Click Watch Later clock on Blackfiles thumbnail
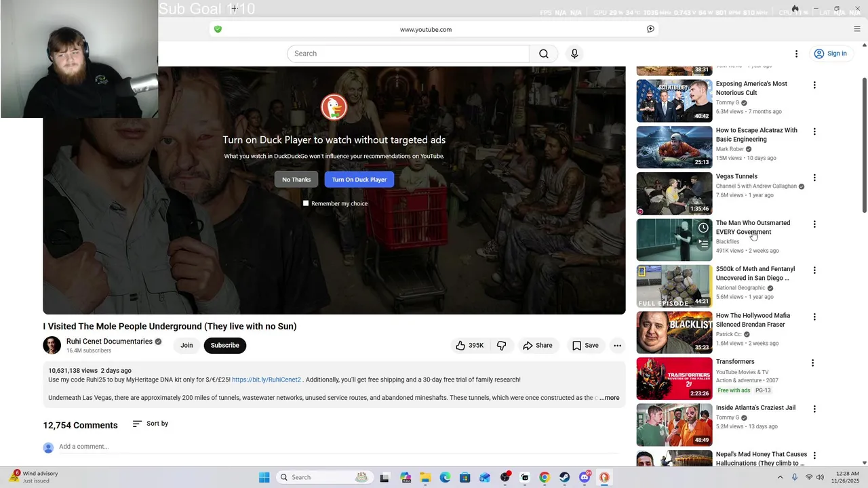This screenshot has height=488, width=868. (x=703, y=228)
